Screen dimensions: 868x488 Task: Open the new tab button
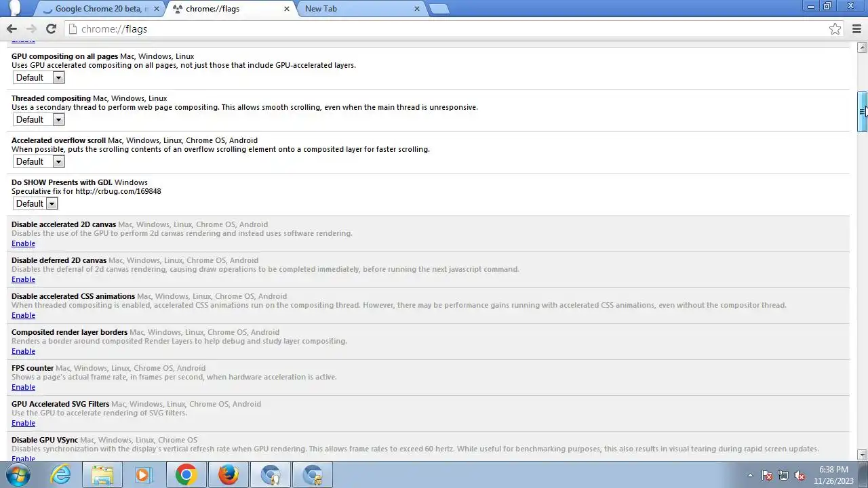[x=439, y=9]
